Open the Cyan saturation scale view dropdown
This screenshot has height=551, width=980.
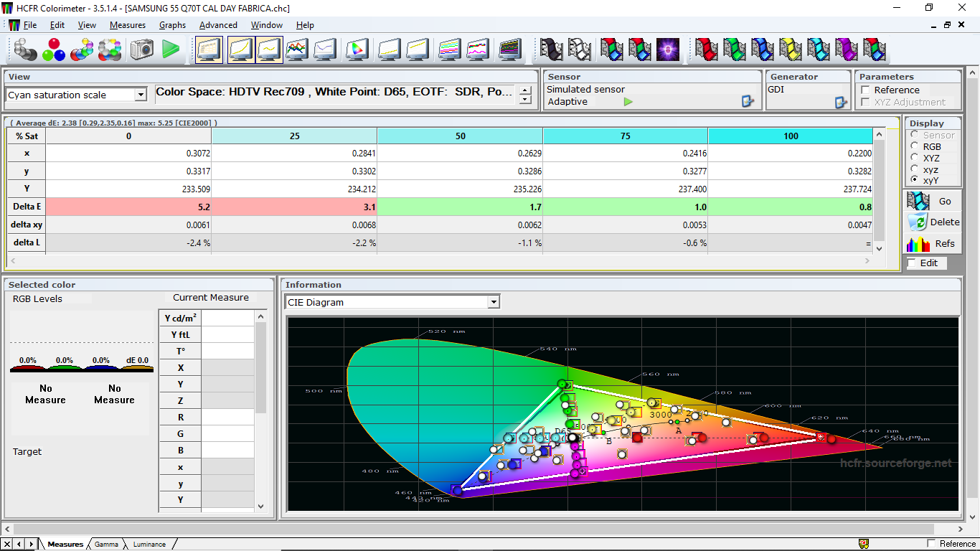click(x=141, y=95)
